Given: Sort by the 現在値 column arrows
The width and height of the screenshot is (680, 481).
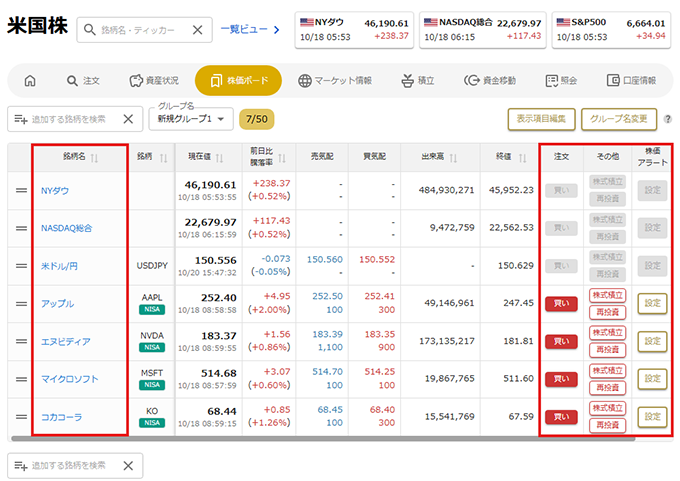Looking at the screenshot, I should pyautogui.click(x=219, y=158).
